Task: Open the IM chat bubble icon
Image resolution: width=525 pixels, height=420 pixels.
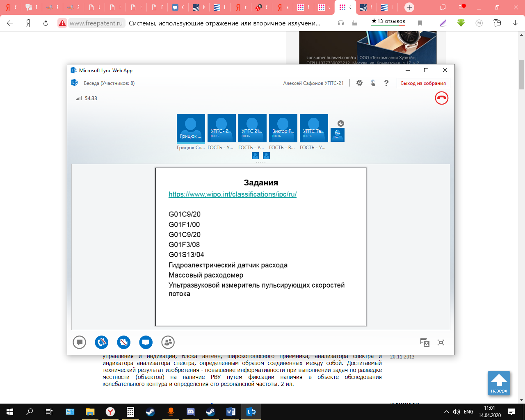Action: point(79,342)
